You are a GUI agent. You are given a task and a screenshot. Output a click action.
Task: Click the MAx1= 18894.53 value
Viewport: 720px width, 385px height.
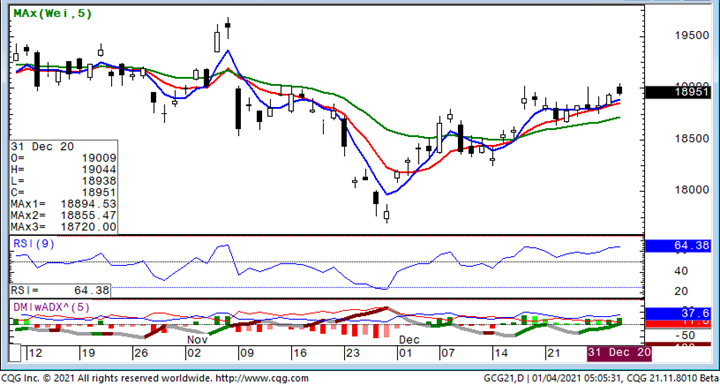(x=63, y=204)
